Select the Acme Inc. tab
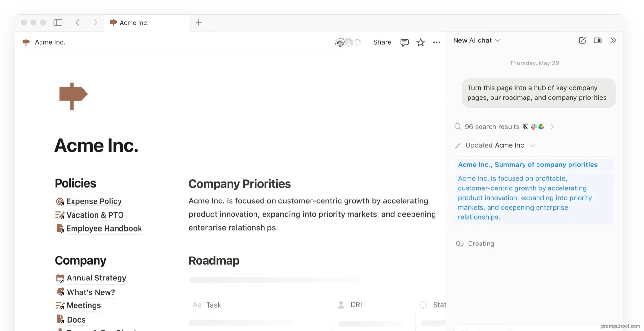The height and width of the screenshot is (331, 644). click(x=147, y=23)
